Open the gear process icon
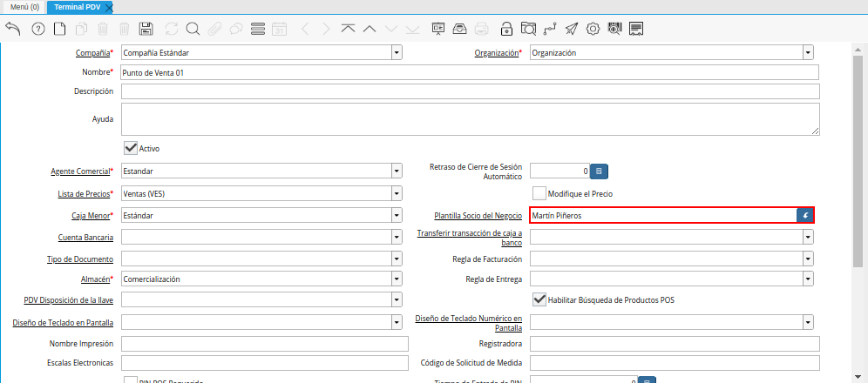868x383 pixels. click(593, 29)
